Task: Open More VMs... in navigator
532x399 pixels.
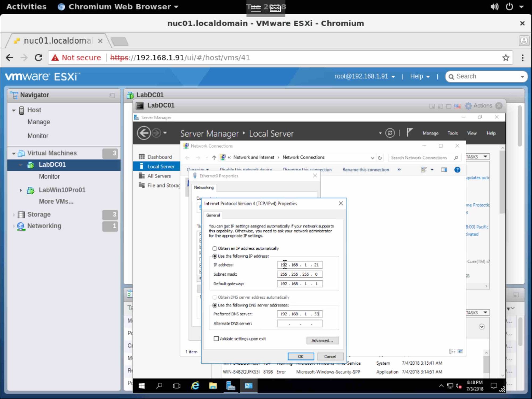Action: [56, 201]
